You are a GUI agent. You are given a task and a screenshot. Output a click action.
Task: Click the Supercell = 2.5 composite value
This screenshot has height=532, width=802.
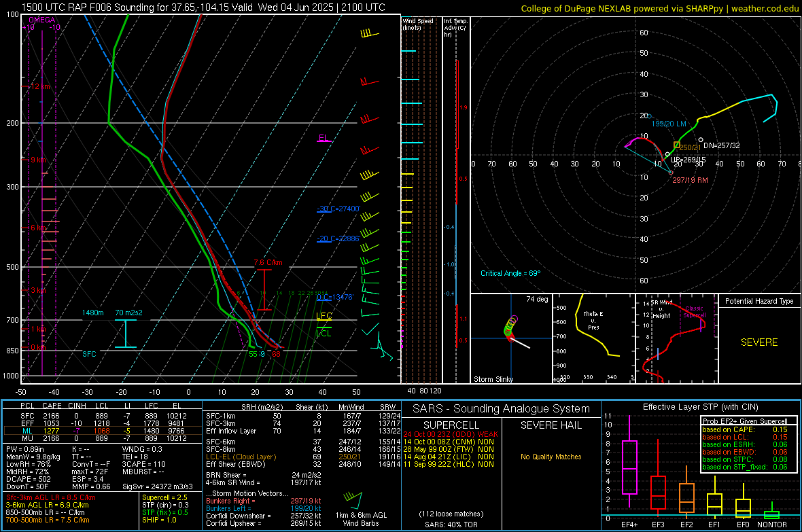164,497
